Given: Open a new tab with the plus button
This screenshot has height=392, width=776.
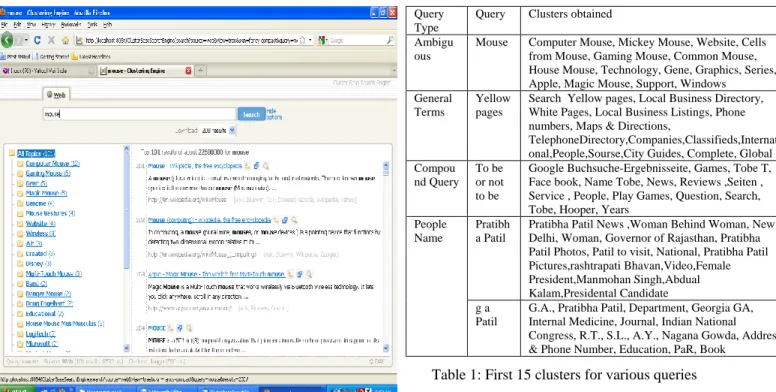Looking at the screenshot, I should [201, 71].
